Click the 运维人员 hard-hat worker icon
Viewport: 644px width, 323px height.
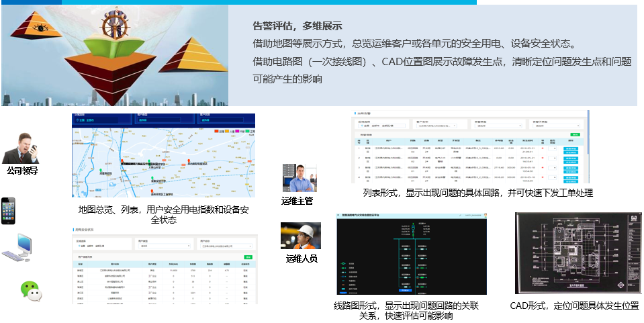[300, 236]
